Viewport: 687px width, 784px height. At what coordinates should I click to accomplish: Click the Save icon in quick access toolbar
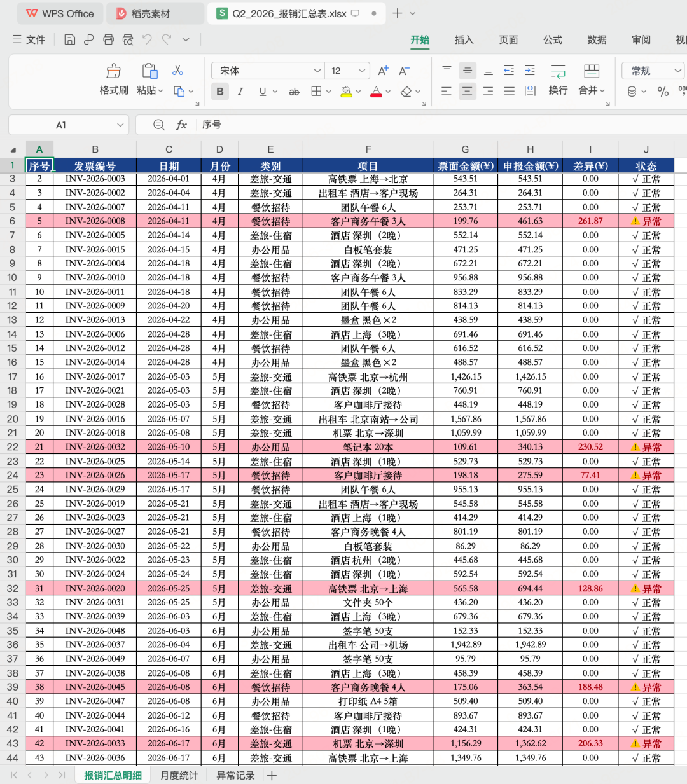click(70, 39)
